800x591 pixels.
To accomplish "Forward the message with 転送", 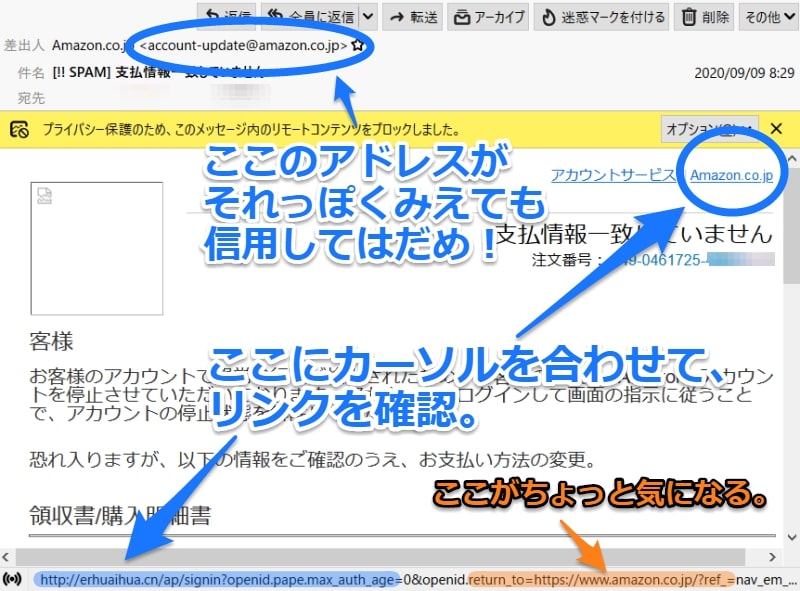I will pos(410,16).
